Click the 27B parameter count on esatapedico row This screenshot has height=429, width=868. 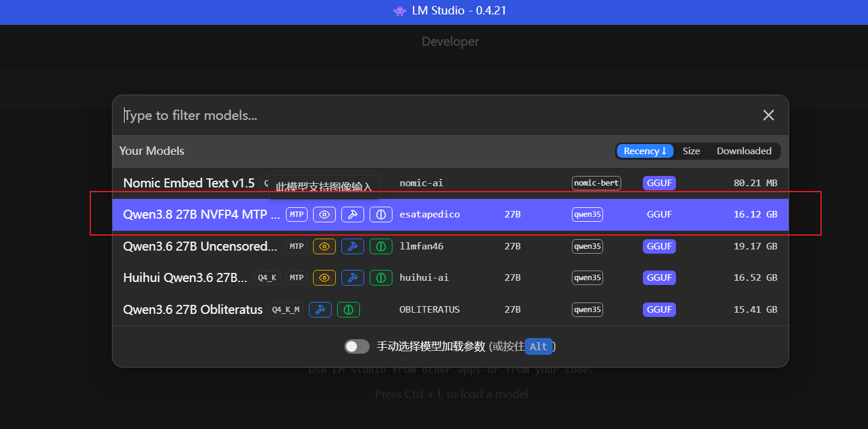pos(512,214)
